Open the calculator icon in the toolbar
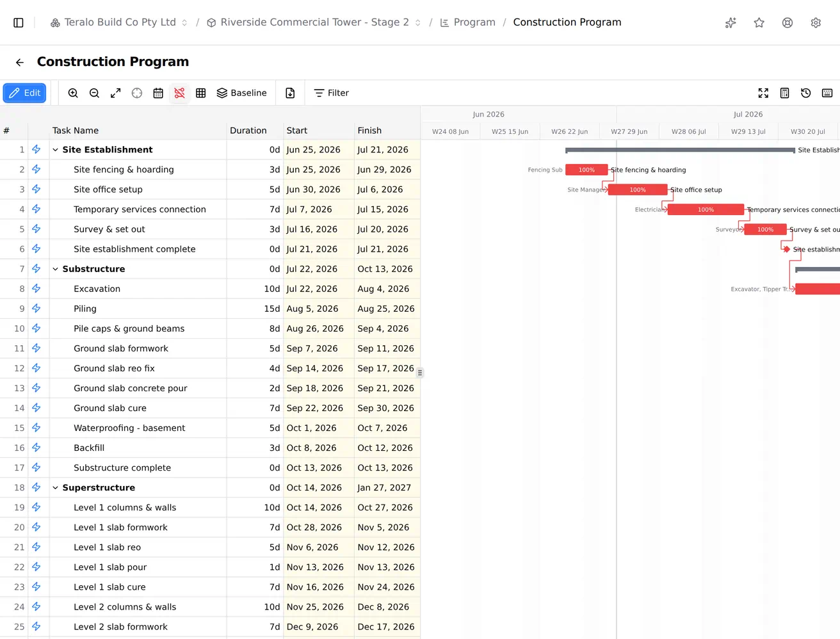840x639 pixels. click(784, 93)
